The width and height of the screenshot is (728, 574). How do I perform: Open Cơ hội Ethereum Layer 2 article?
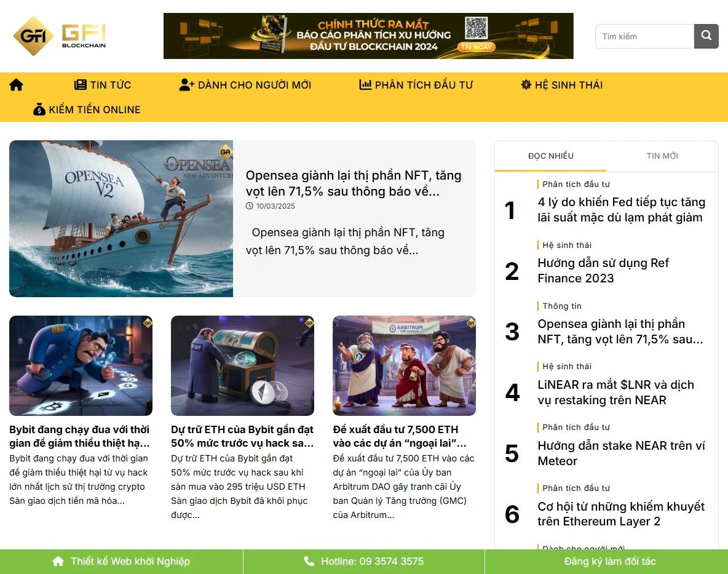tap(621, 514)
